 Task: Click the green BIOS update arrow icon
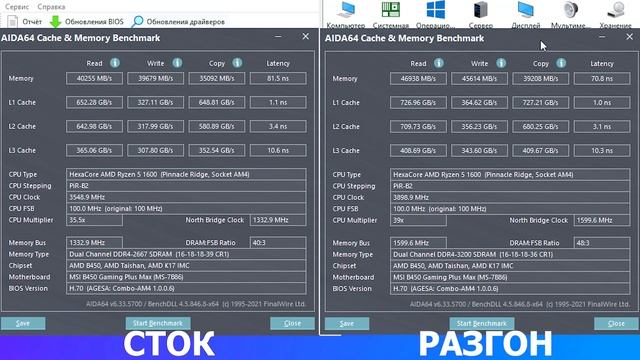pyautogui.click(x=56, y=22)
